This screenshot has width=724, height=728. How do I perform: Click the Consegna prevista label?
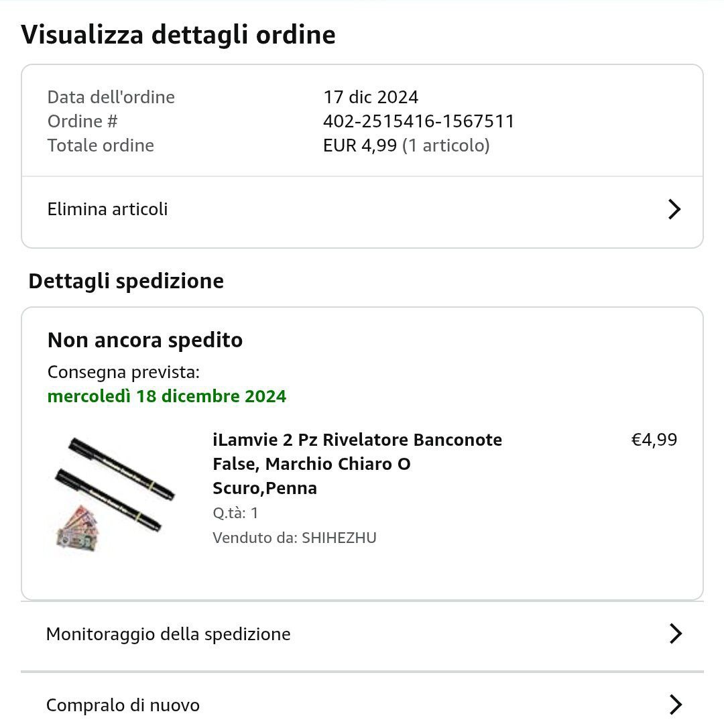[x=123, y=372]
